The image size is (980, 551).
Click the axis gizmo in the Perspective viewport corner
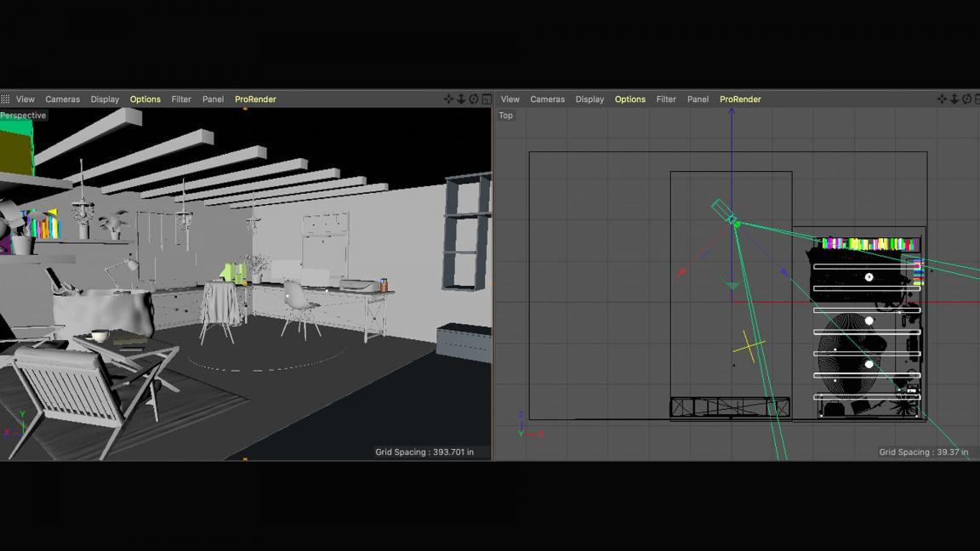(x=15, y=425)
